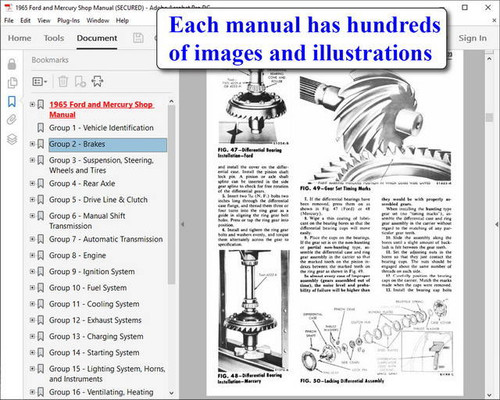
Task: Go to Group 13 - Charging System
Action: pos(96,336)
